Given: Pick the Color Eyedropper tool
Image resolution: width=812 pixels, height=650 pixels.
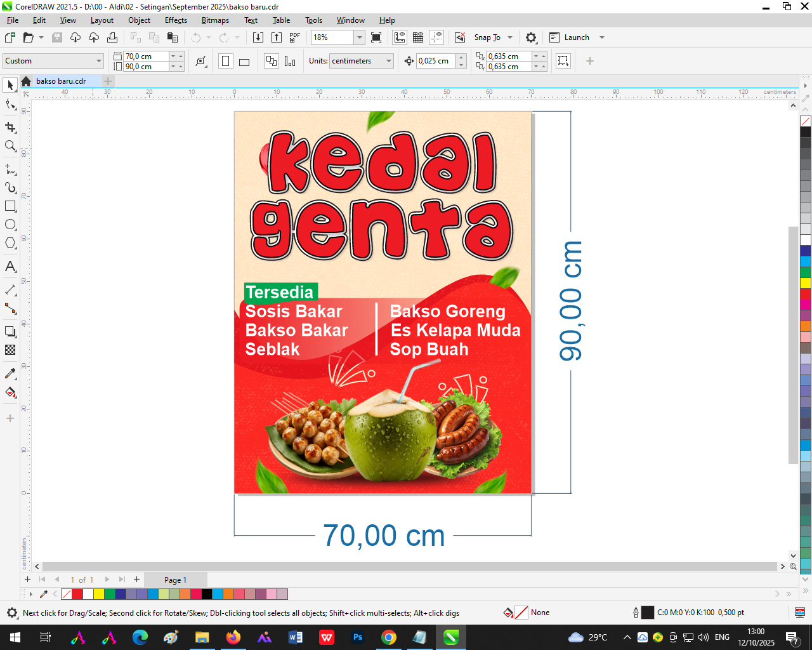Looking at the screenshot, I should click(10, 374).
